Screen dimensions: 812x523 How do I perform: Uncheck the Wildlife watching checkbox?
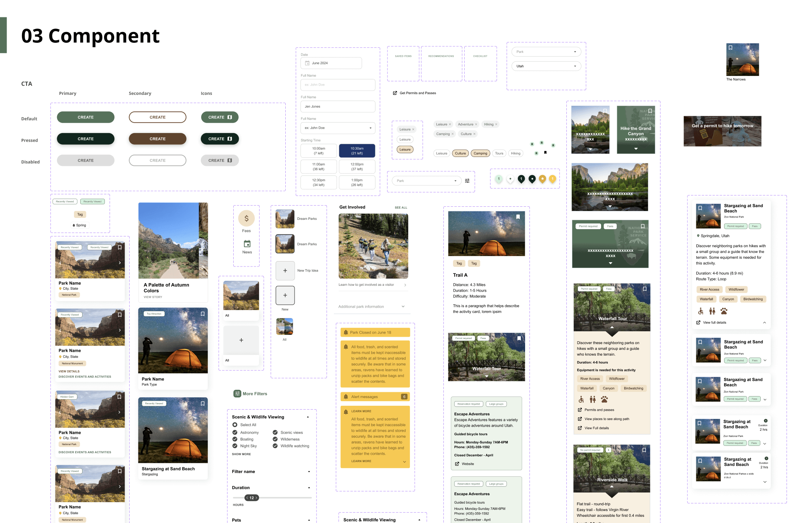[275, 446]
